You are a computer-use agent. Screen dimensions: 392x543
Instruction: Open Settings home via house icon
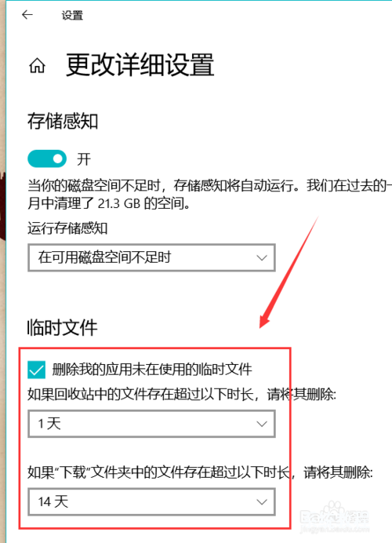37,65
